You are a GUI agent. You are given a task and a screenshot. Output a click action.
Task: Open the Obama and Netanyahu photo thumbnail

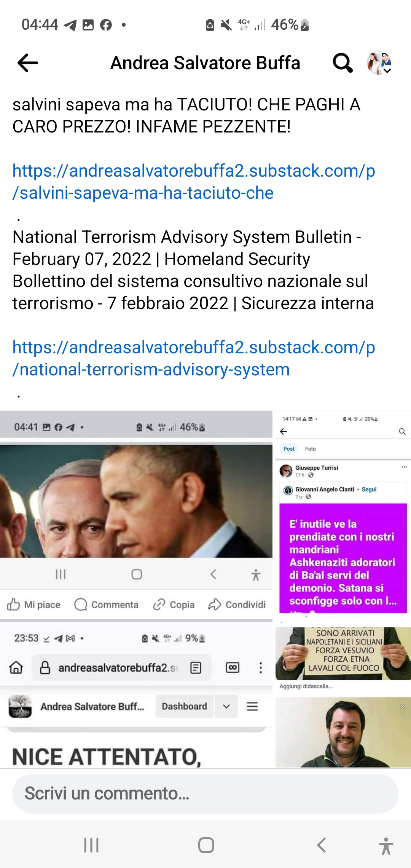pos(136,501)
